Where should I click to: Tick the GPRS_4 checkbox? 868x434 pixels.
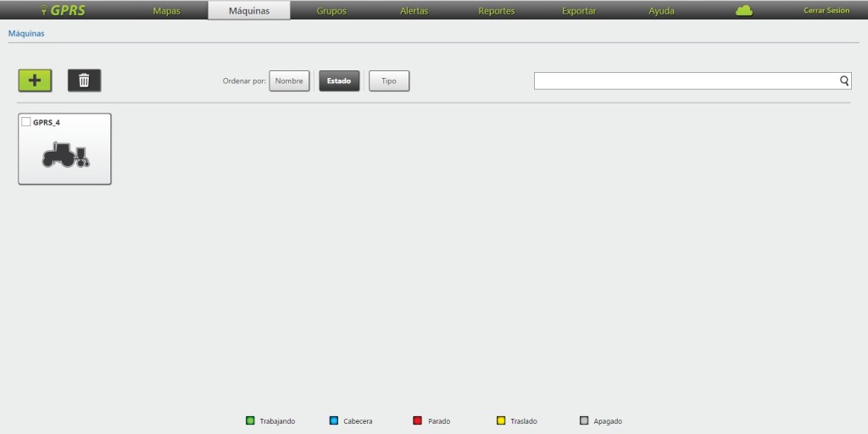(x=25, y=122)
